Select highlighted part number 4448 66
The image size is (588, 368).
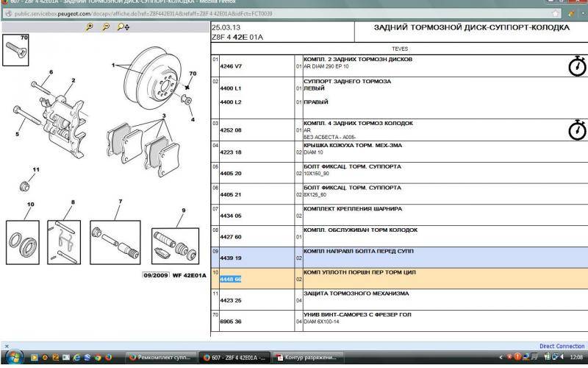click(x=231, y=280)
